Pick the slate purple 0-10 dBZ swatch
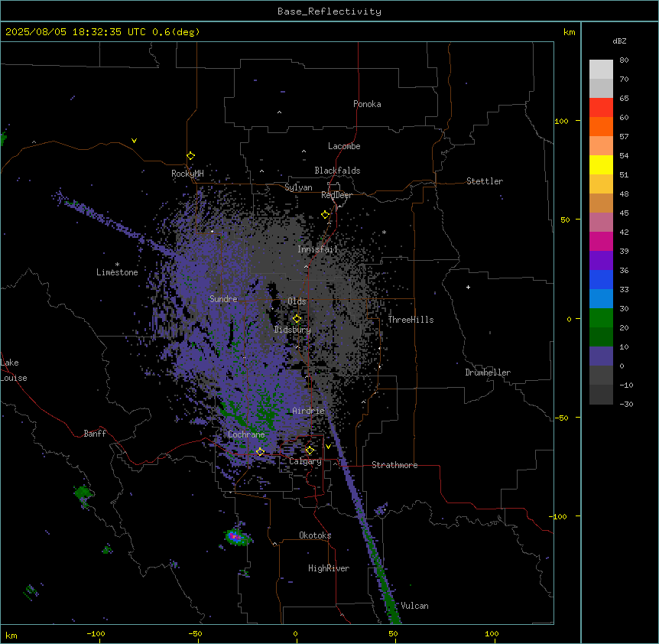Viewport: 659px width, 644px height. (601, 356)
